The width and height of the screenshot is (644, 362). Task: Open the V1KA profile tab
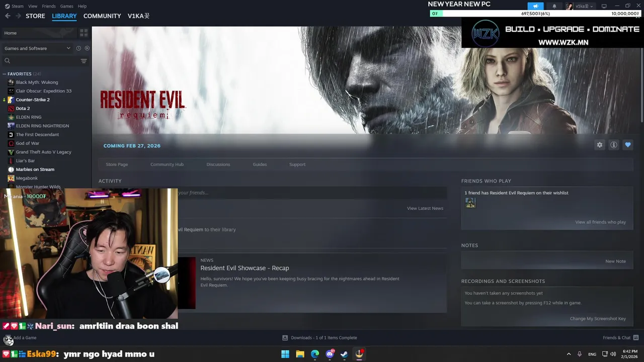coord(138,16)
